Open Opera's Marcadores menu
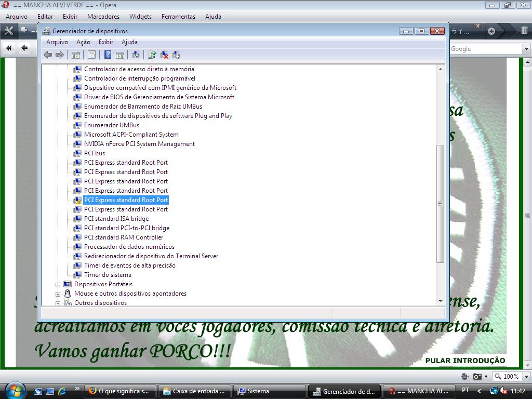Image resolution: width=532 pixels, height=399 pixels. click(x=103, y=17)
